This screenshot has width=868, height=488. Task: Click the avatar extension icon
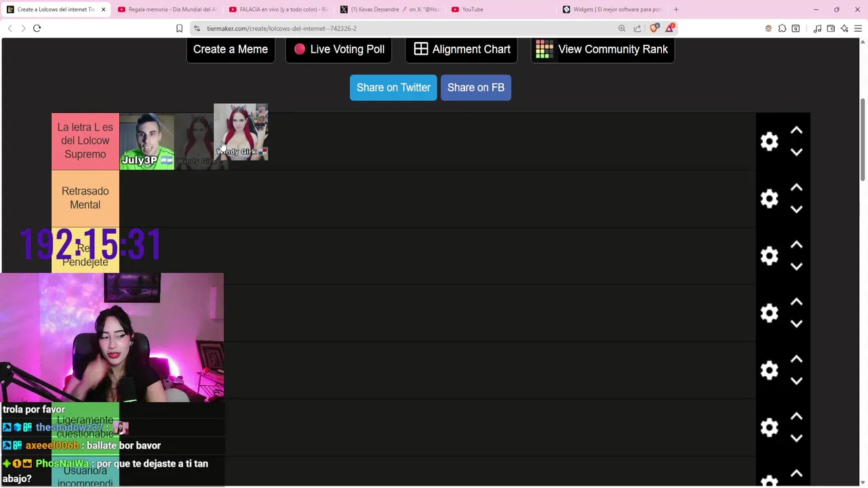tap(768, 28)
